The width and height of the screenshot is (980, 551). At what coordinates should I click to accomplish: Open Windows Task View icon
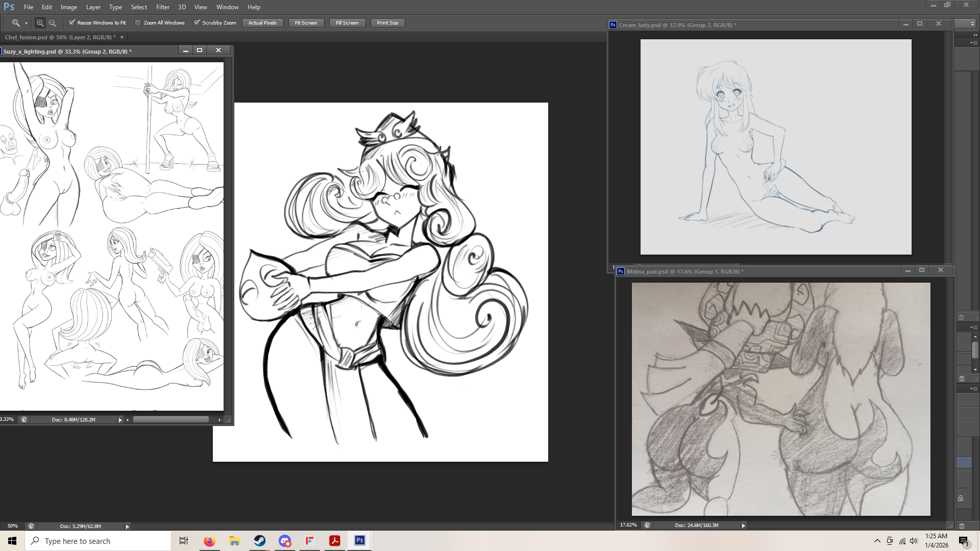click(184, 541)
